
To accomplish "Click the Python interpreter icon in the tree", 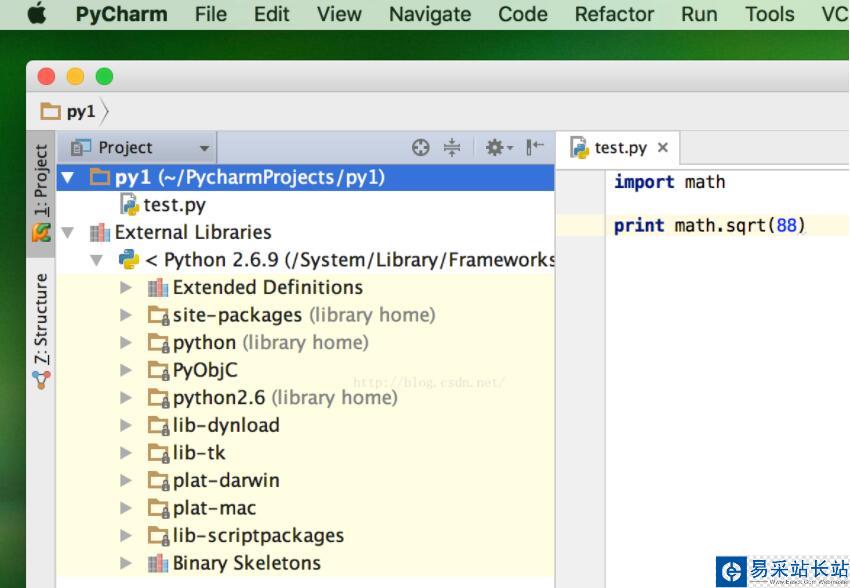I will 128,260.
